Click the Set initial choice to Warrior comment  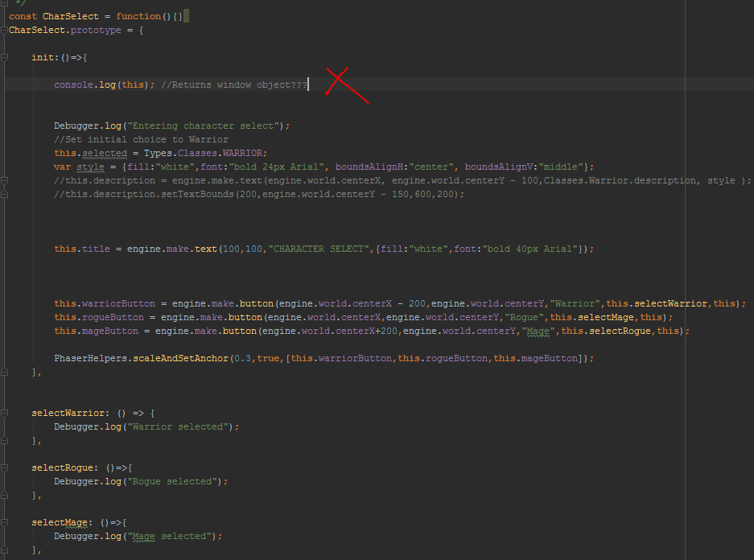(141, 140)
